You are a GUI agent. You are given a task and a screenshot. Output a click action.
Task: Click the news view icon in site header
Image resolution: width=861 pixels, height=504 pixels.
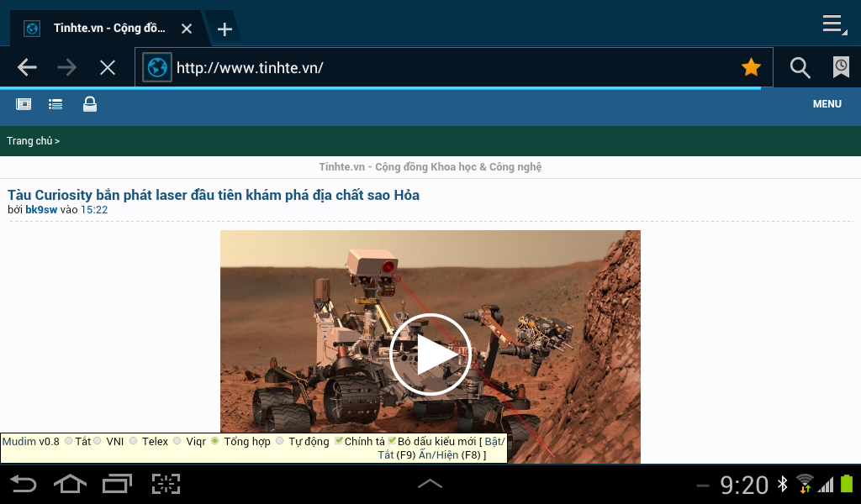pos(24,104)
